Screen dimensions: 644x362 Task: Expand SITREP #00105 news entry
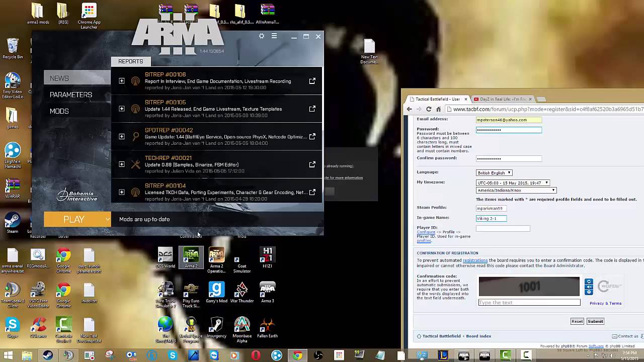coord(122,109)
